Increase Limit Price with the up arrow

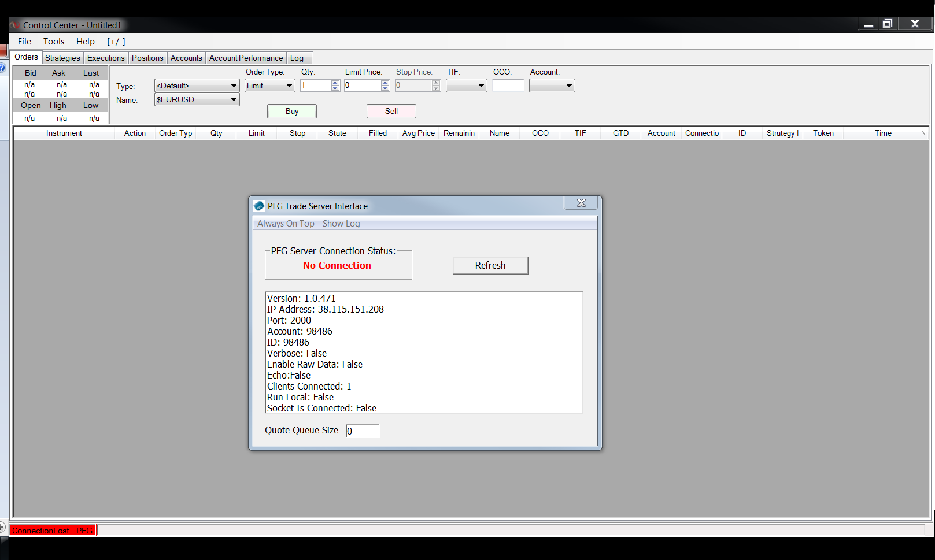pos(386,83)
